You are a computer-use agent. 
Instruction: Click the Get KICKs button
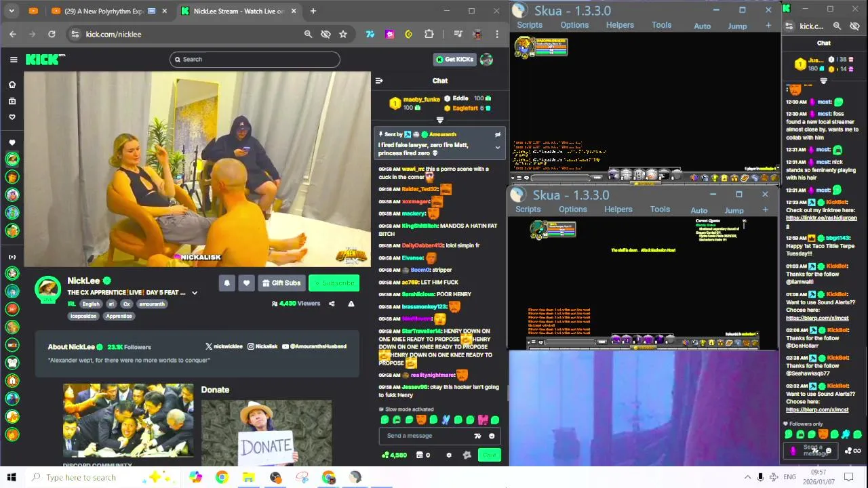pos(454,60)
